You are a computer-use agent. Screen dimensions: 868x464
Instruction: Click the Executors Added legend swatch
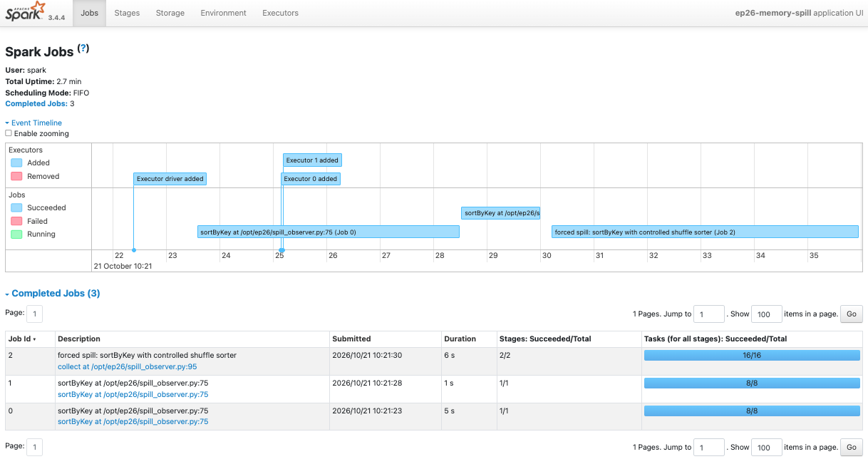pos(16,163)
